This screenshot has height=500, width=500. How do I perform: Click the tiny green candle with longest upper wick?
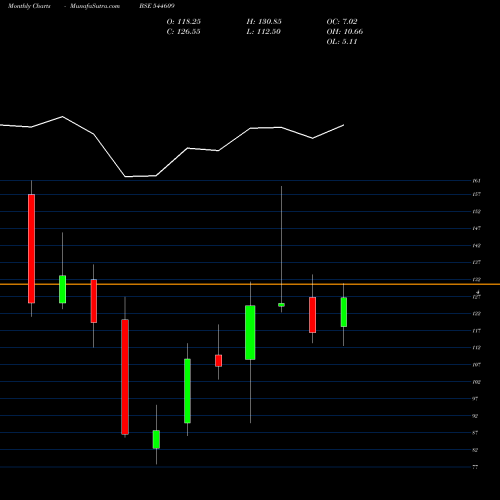[x=281, y=305]
